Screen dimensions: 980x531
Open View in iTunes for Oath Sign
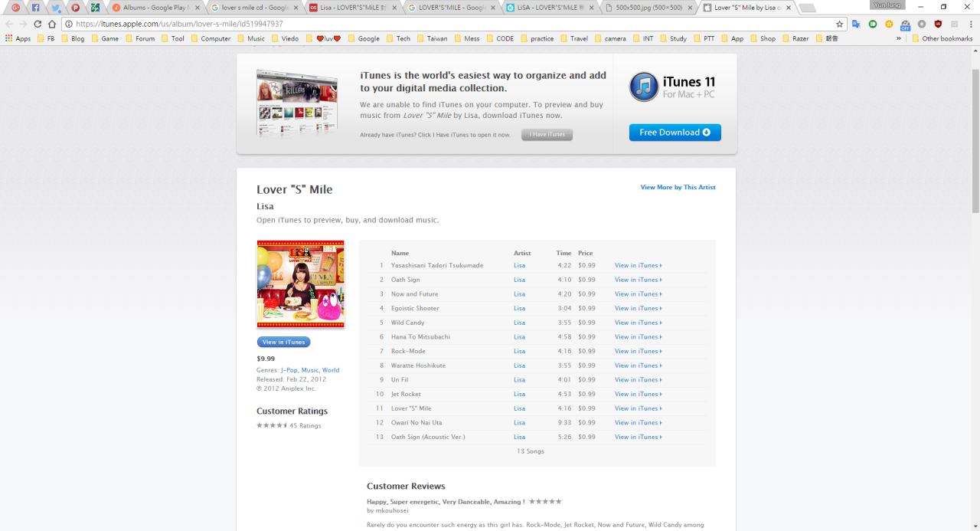(638, 280)
